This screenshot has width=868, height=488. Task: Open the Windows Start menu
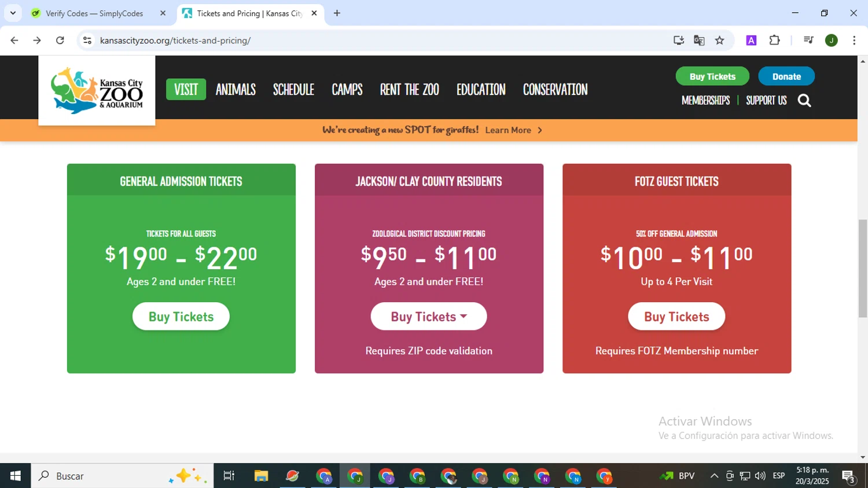point(15,476)
